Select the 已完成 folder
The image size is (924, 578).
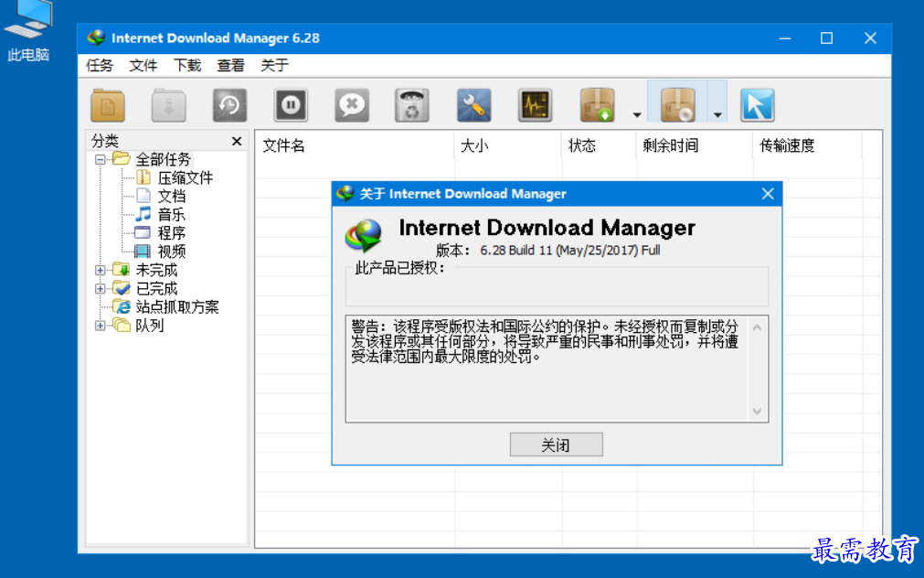(x=156, y=288)
